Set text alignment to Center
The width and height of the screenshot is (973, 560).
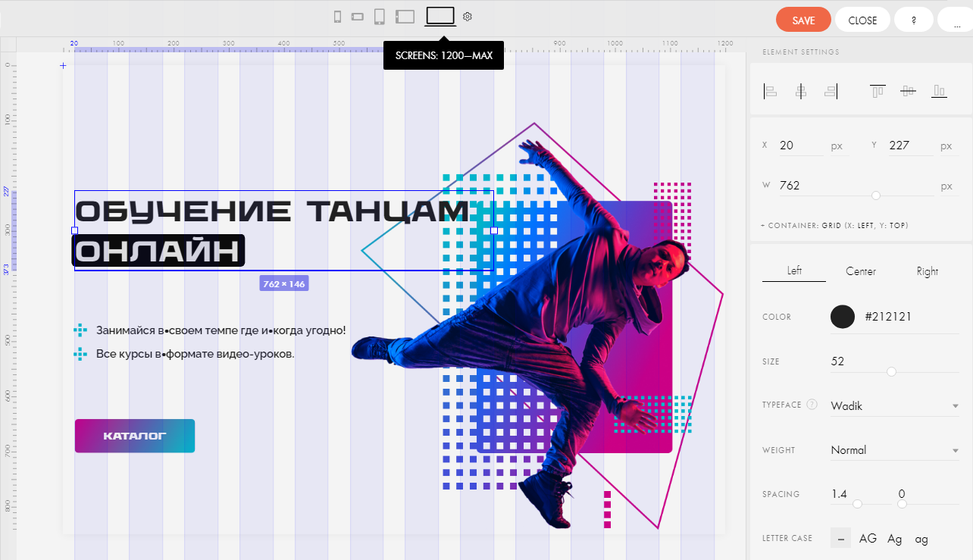861,271
